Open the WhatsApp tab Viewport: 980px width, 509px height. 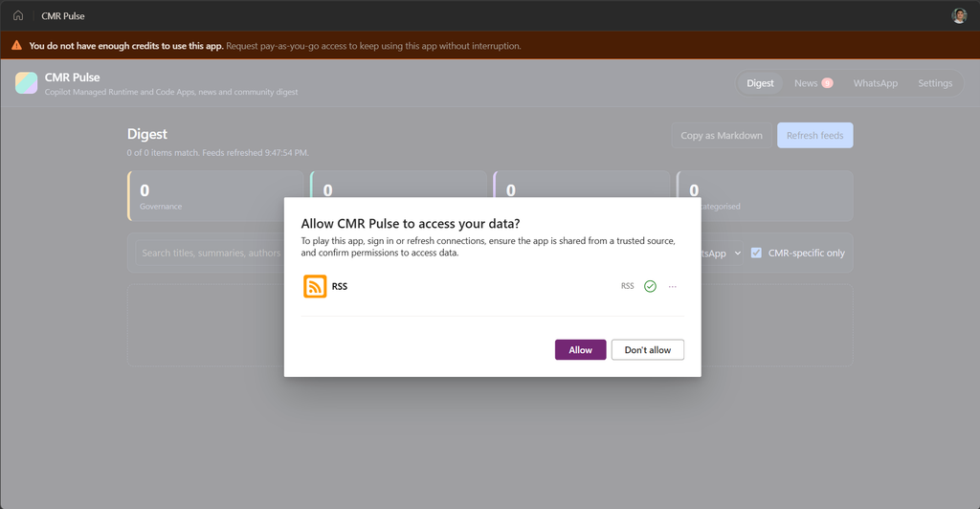[875, 83]
